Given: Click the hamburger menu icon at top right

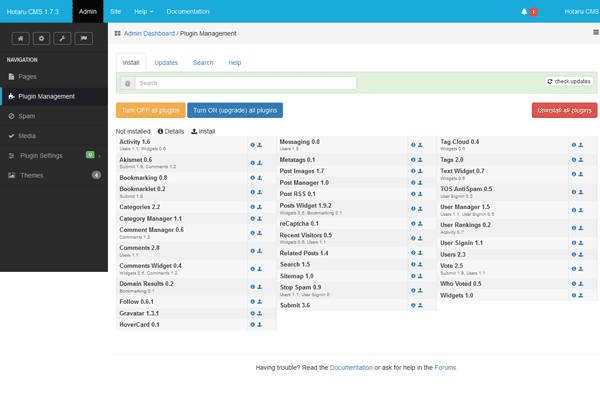Looking at the screenshot, I should pyautogui.click(x=593, y=33).
